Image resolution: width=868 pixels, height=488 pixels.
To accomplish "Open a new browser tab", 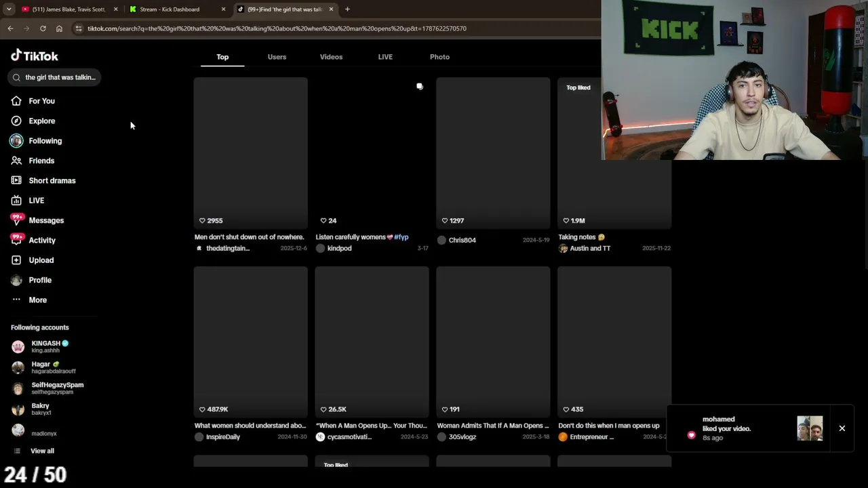I will click(347, 9).
